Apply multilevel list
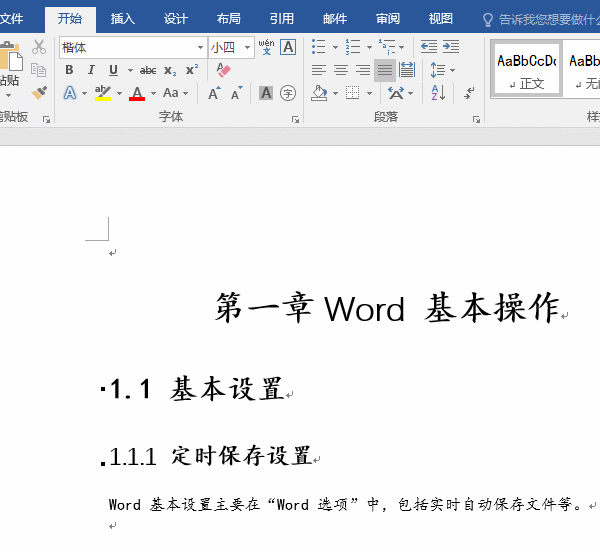This screenshot has height=552, width=600. (x=387, y=47)
